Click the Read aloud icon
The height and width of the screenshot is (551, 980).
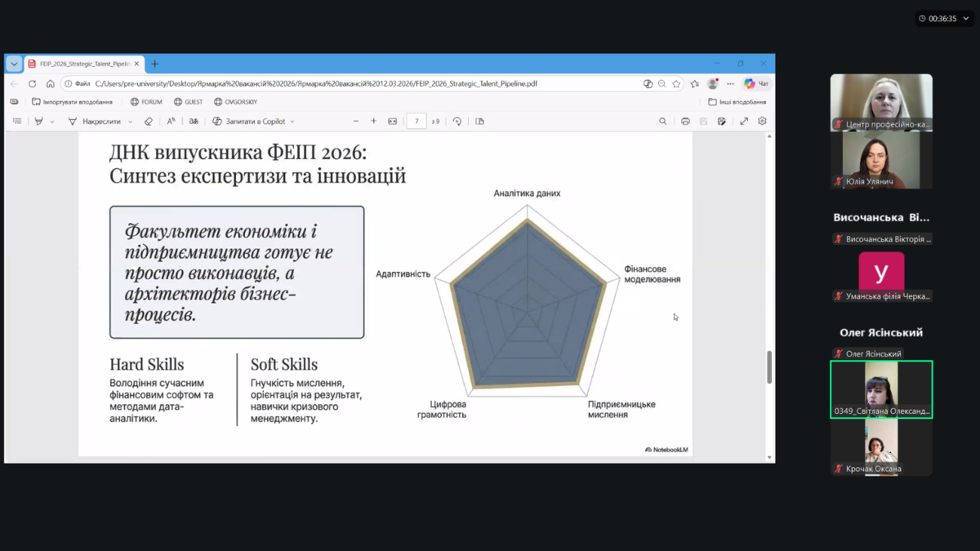point(171,121)
